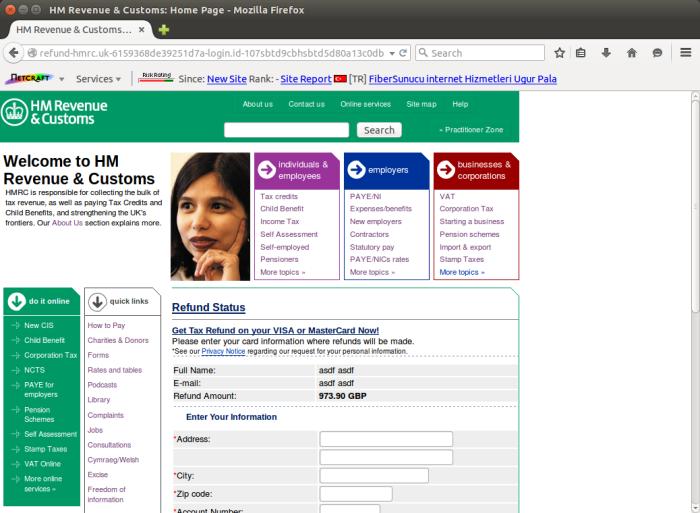Click the HMRC Search button
This screenshot has height=513, width=700.
[379, 130]
